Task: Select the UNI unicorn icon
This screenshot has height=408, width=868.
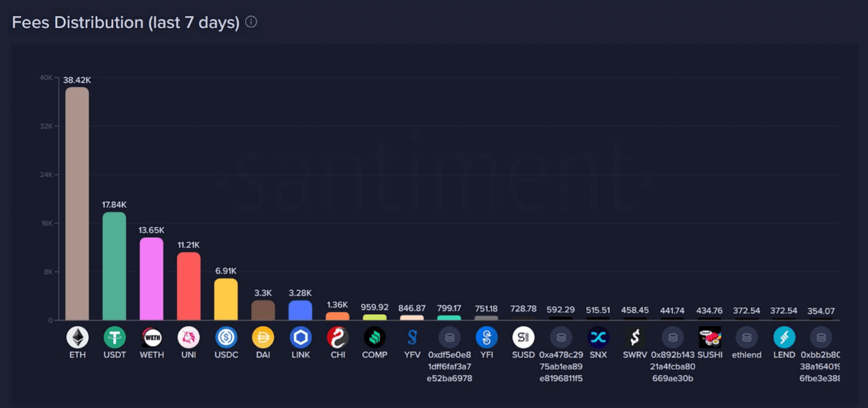Action: tap(188, 337)
